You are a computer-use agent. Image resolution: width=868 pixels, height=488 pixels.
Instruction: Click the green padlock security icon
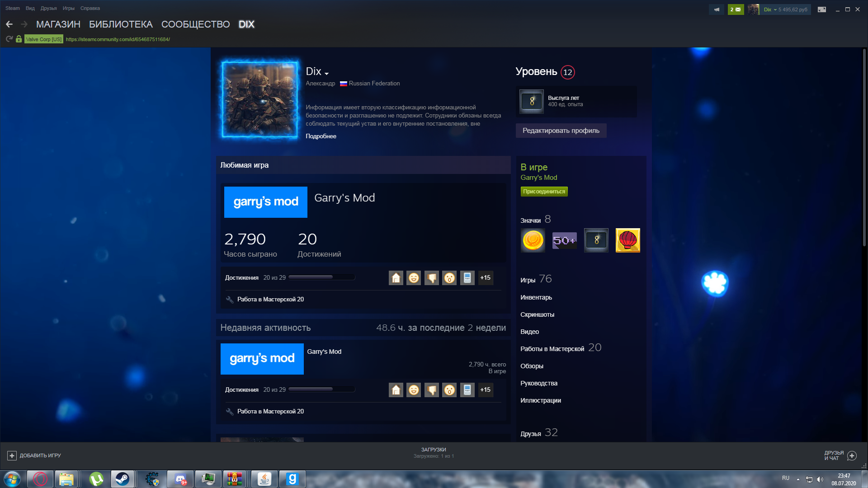pyautogui.click(x=19, y=39)
